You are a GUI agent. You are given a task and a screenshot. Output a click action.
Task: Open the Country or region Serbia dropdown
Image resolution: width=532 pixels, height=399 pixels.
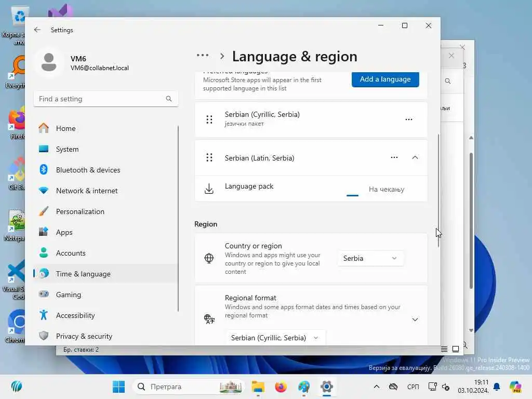370,258
